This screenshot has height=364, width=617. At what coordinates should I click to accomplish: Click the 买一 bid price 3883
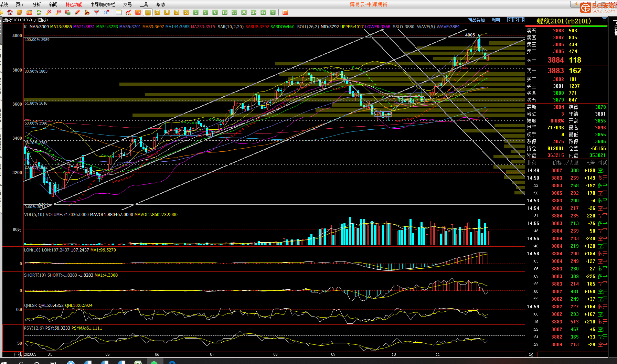pyautogui.click(x=556, y=71)
